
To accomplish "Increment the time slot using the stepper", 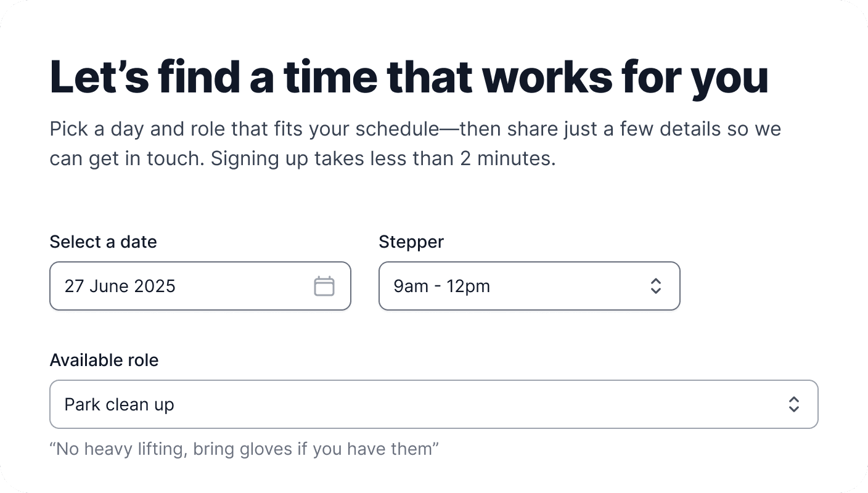I will pos(656,280).
